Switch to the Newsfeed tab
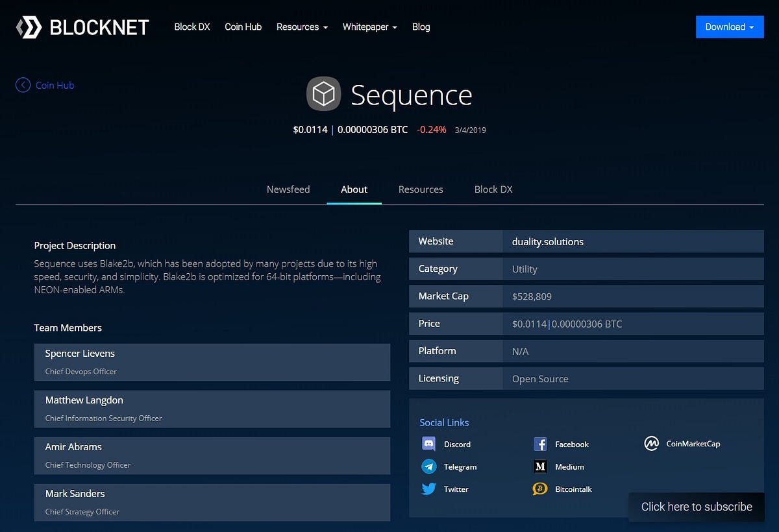This screenshot has width=779, height=532. point(288,189)
